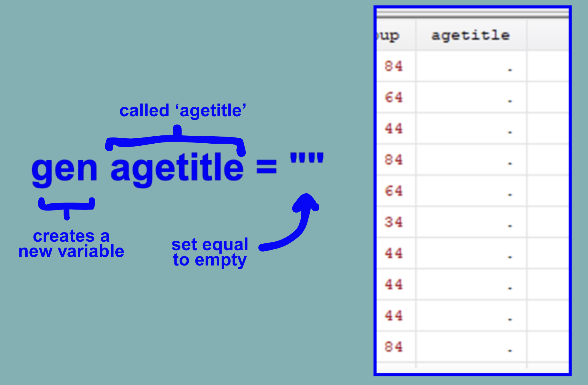588x385 pixels.
Task: Click the 'creates a new variable' caption
Action: [x=71, y=244]
